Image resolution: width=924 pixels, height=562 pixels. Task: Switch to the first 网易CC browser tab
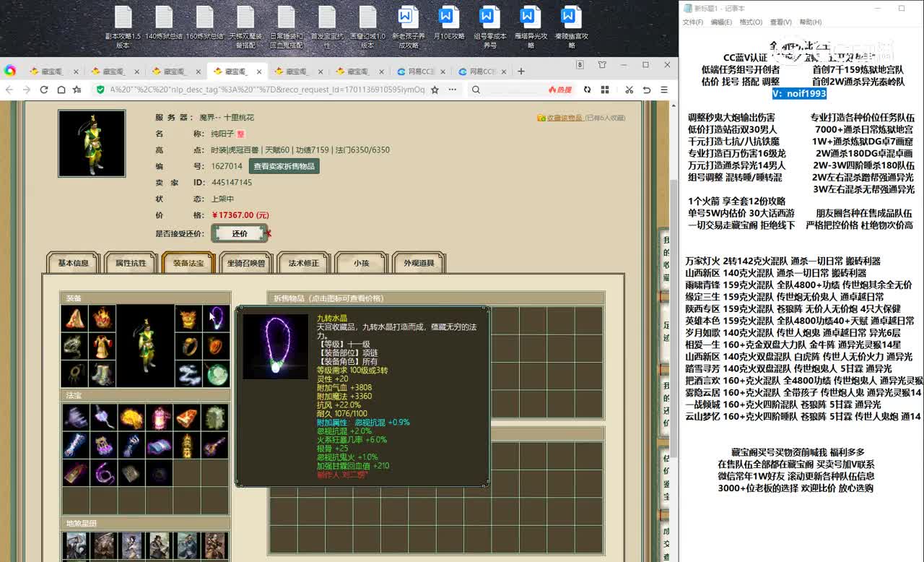[x=420, y=72]
